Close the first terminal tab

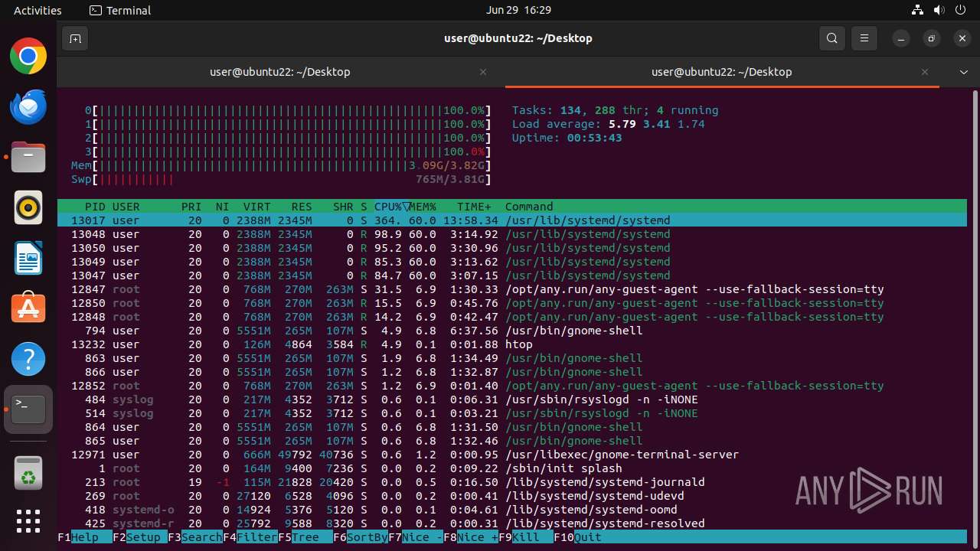(483, 72)
